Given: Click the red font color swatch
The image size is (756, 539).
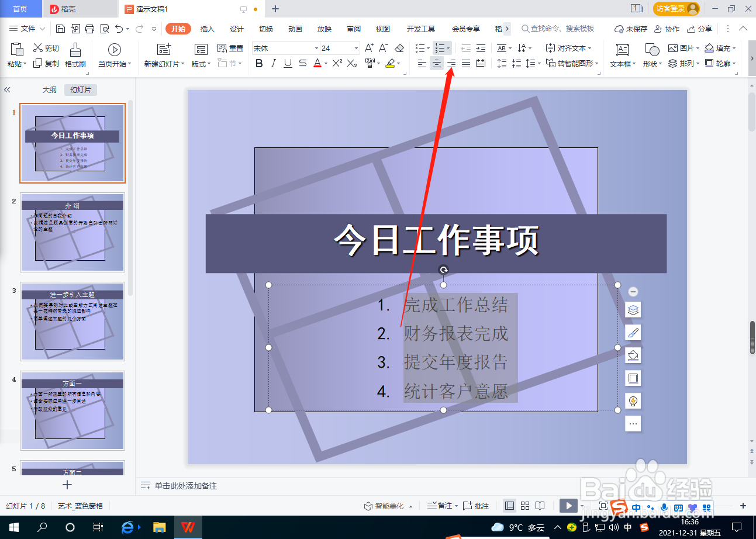Looking at the screenshot, I should click(317, 64).
